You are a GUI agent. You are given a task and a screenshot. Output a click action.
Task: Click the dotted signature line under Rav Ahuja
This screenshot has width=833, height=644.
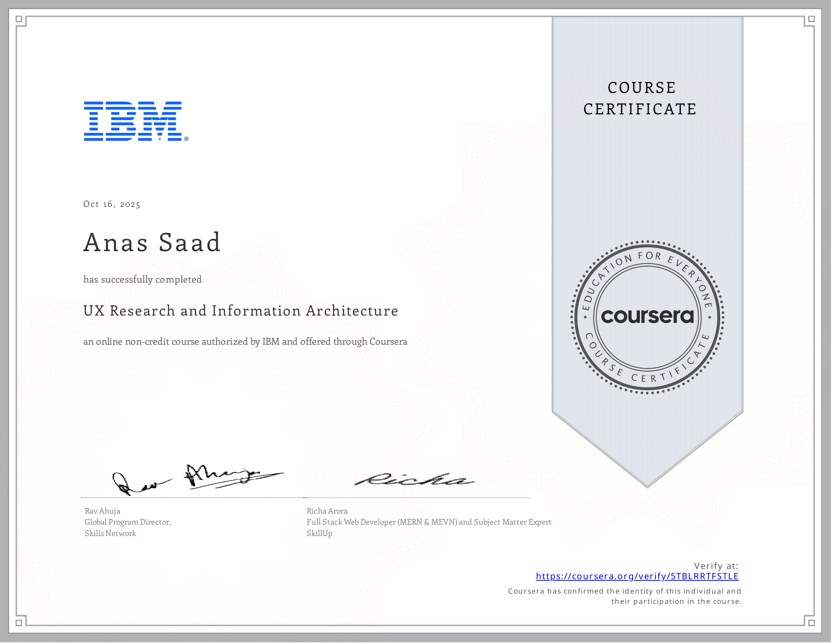tap(191, 498)
